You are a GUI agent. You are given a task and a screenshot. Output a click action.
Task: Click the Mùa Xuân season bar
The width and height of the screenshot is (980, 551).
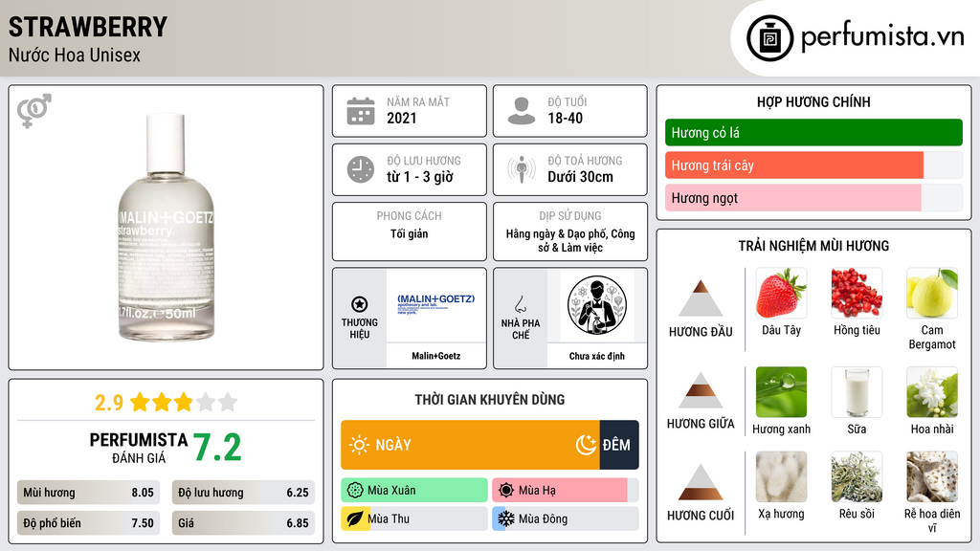click(414, 490)
